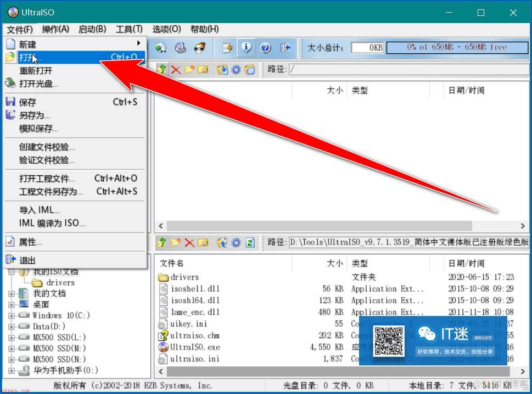Open the 操作(A) menu
532x394 pixels.
coord(55,29)
